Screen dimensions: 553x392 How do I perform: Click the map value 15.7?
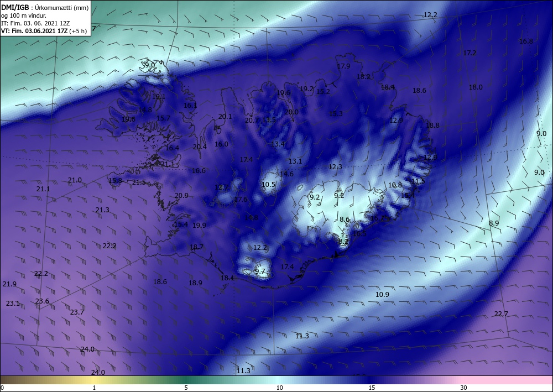163,118
